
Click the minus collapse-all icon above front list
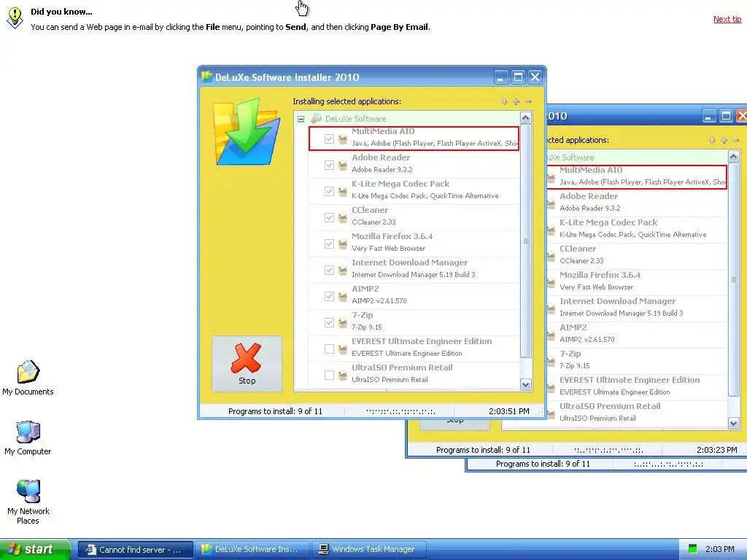pos(528,101)
